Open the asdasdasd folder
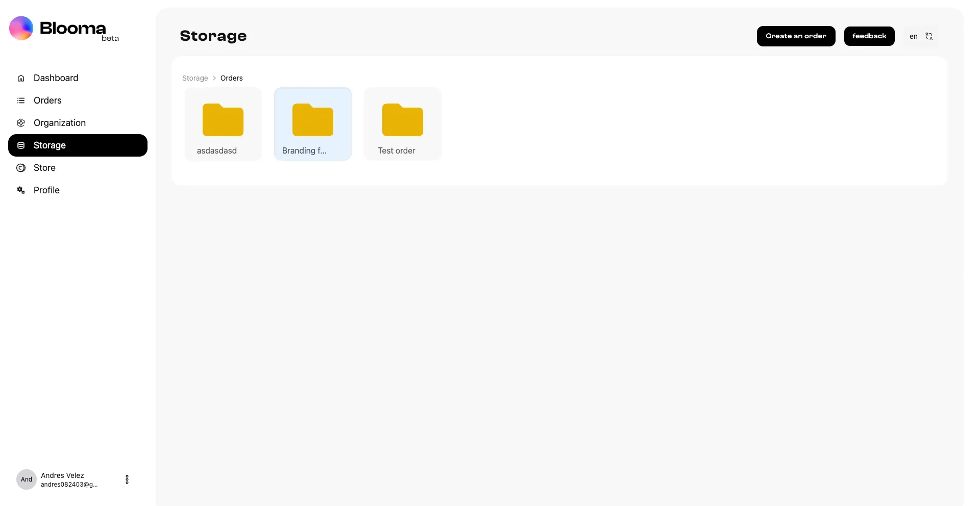The image size is (980, 506). pos(223,124)
